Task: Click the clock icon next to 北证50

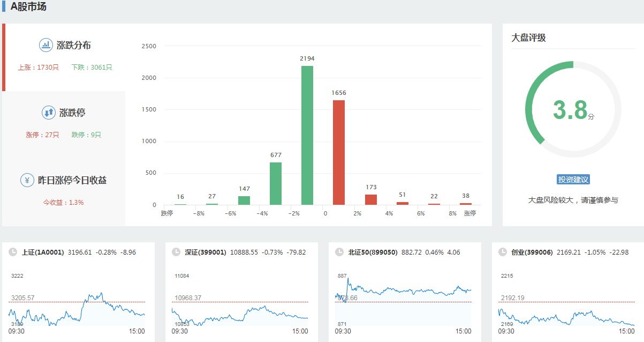Action: [x=339, y=252]
